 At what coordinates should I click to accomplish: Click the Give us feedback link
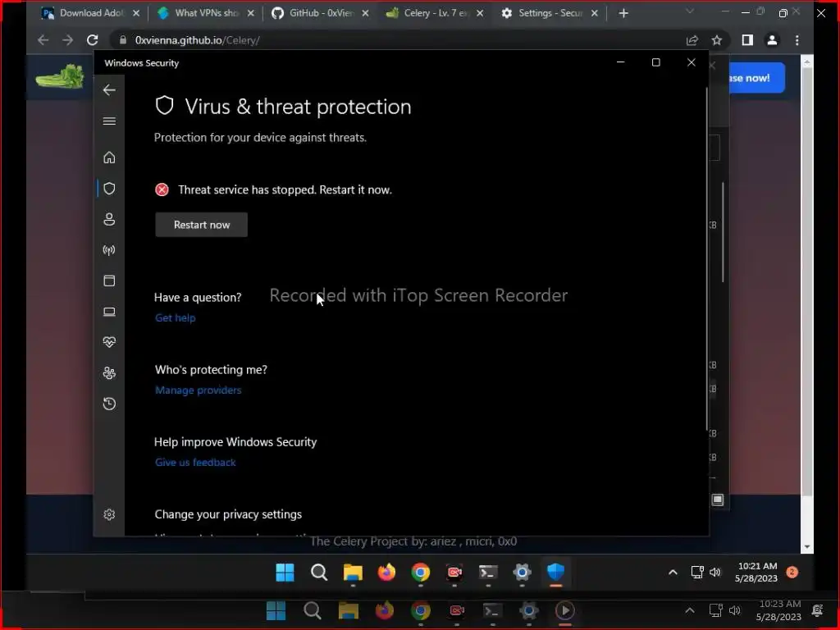coord(195,463)
